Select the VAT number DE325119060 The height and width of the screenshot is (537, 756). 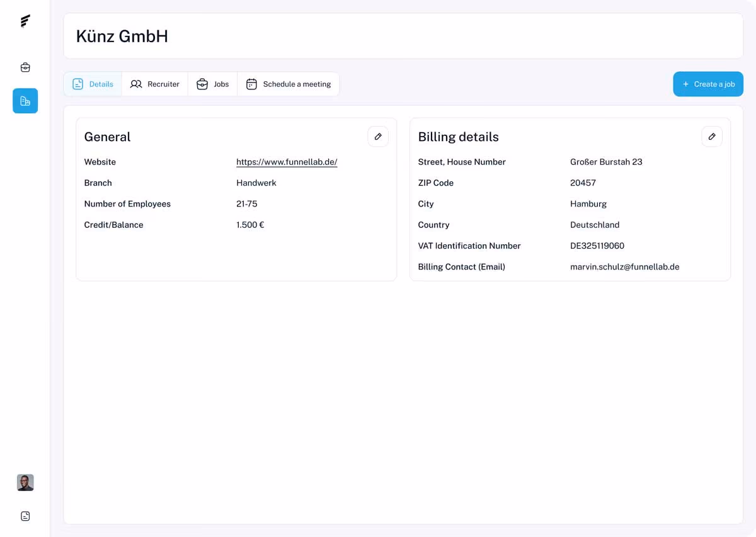click(x=597, y=246)
